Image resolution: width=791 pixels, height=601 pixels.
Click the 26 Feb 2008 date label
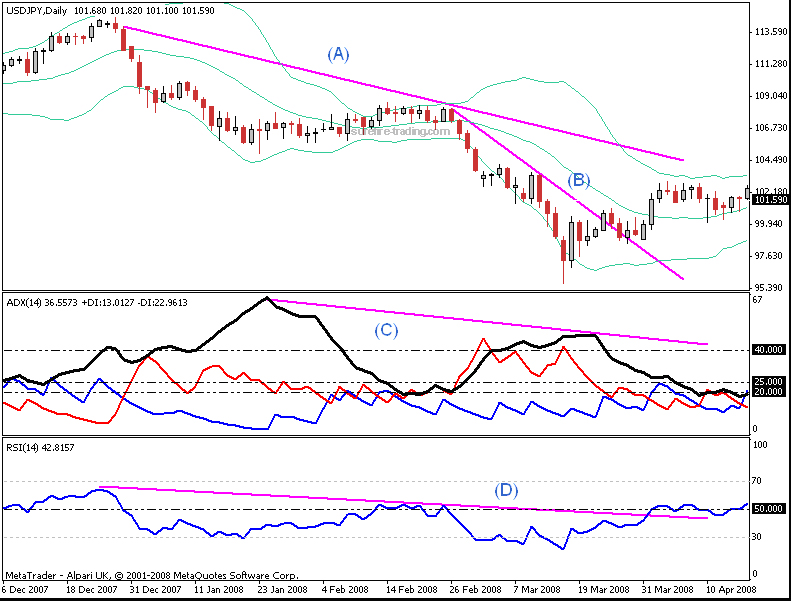476,589
